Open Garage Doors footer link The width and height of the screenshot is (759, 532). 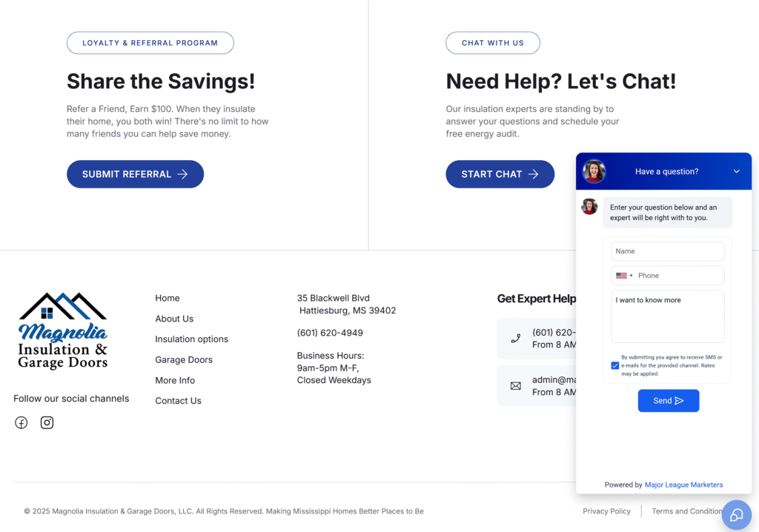(184, 360)
